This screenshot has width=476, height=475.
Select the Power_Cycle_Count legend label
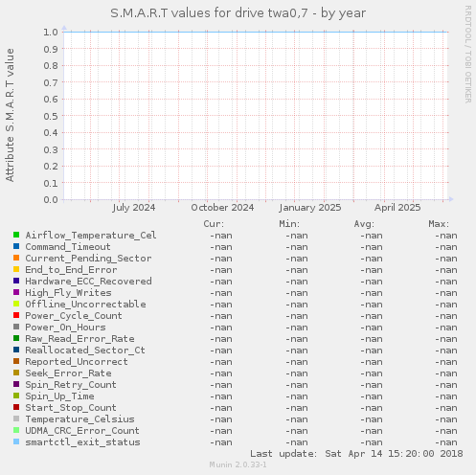(x=74, y=316)
